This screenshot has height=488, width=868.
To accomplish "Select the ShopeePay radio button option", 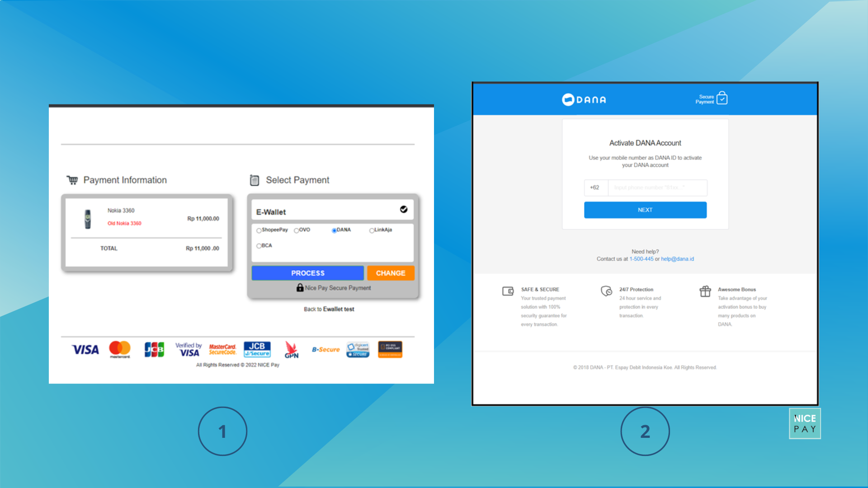I will point(258,230).
